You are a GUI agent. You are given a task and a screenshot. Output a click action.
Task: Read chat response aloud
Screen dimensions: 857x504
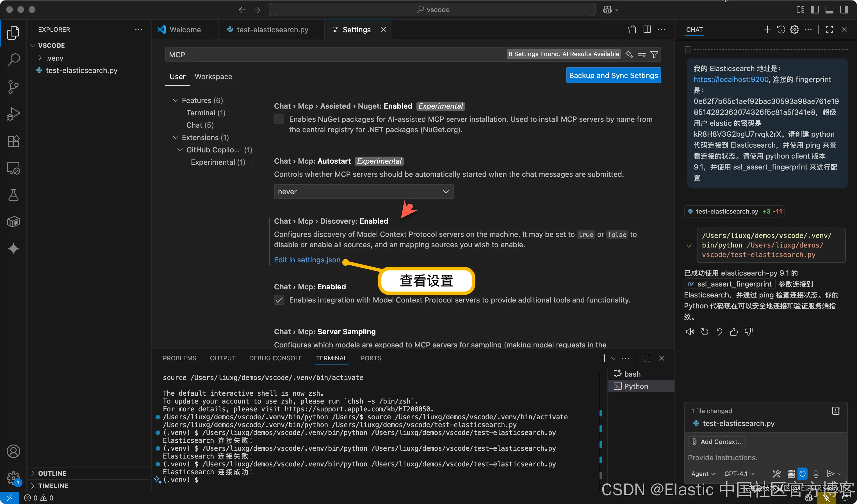[690, 331]
